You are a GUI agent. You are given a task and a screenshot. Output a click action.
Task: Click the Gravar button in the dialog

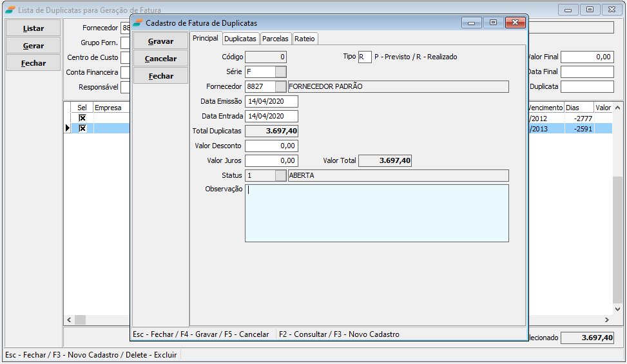coord(160,41)
